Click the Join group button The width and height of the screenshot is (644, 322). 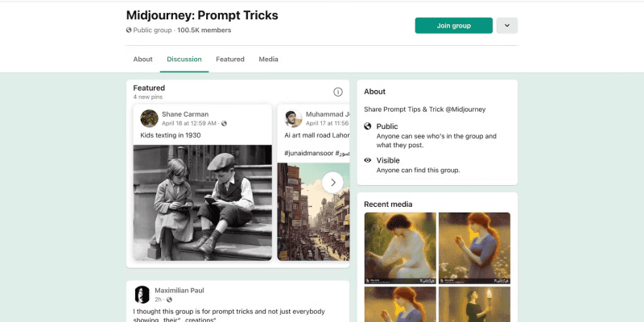point(453,26)
